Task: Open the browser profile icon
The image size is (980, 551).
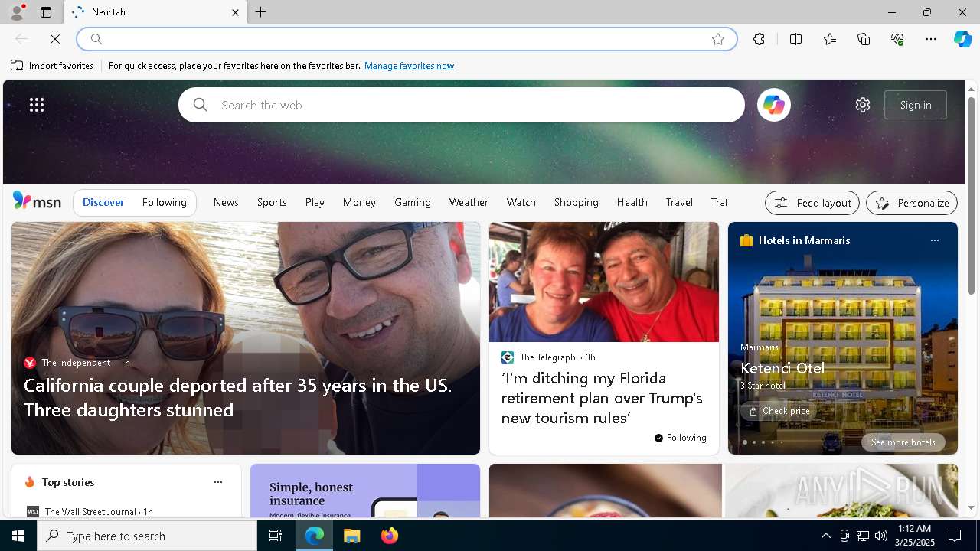Action: tap(16, 12)
